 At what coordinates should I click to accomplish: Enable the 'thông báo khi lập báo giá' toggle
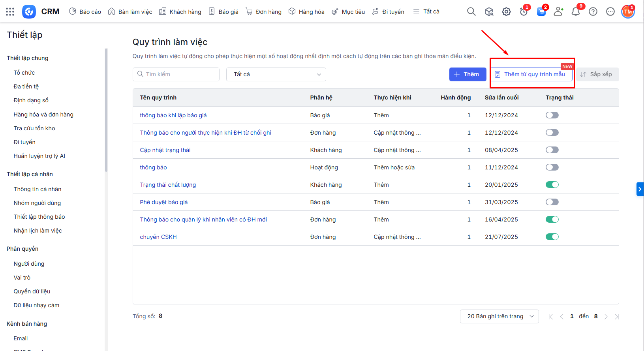(552, 115)
